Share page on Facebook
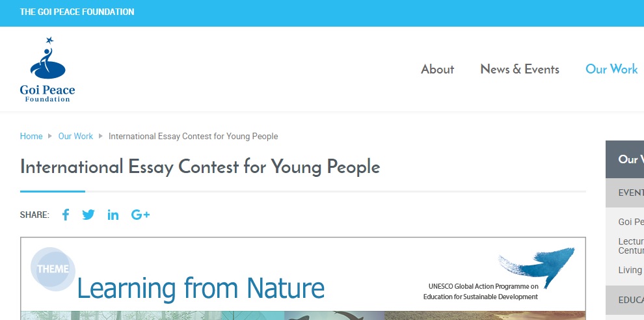This screenshot has width=644, height=320. pyautogui.click(x=66, y=215)
